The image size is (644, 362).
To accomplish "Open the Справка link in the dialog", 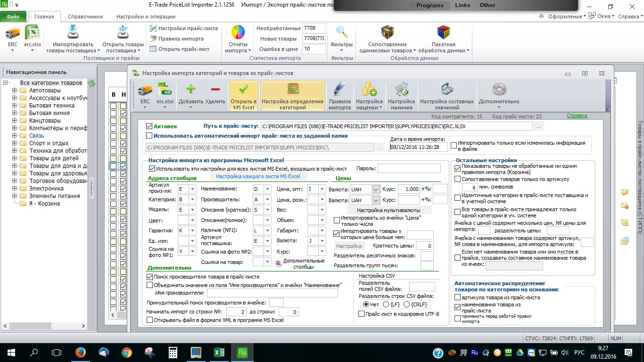I will pos(577,116).
